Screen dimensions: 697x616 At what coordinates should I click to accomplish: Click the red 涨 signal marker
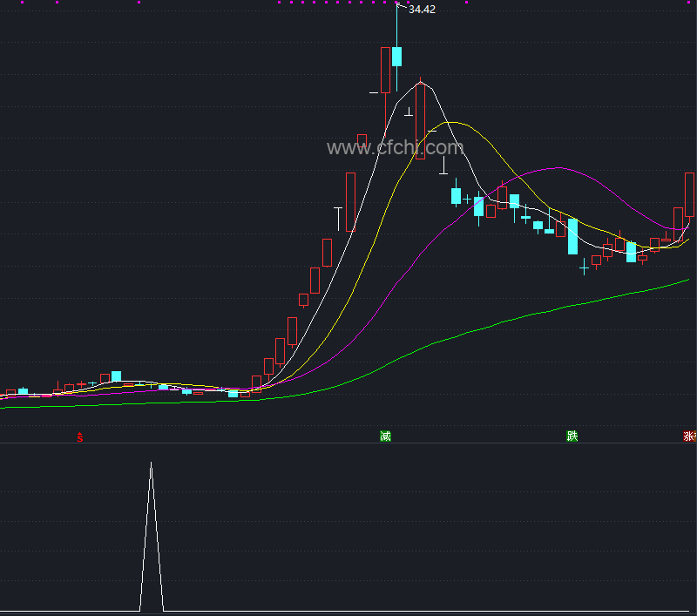tap(689, 436)
